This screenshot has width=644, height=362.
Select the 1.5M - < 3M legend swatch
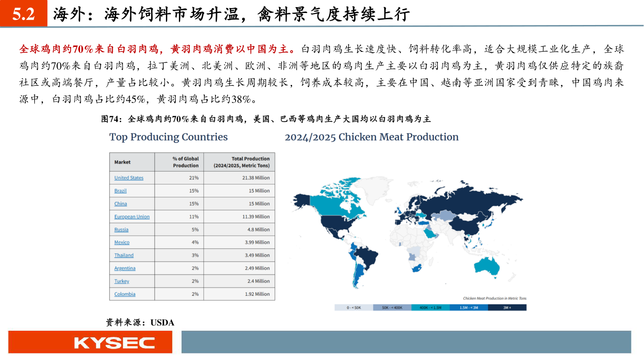(469, 307)
